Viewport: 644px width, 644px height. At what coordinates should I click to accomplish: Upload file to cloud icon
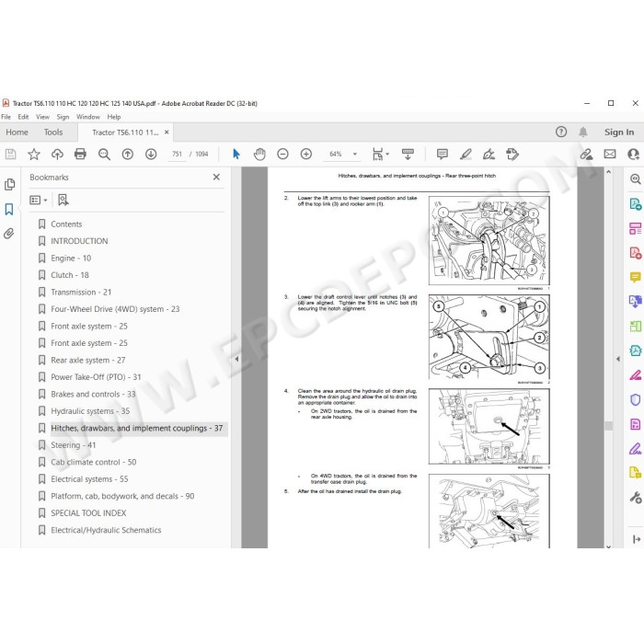[x=57, y=155]
